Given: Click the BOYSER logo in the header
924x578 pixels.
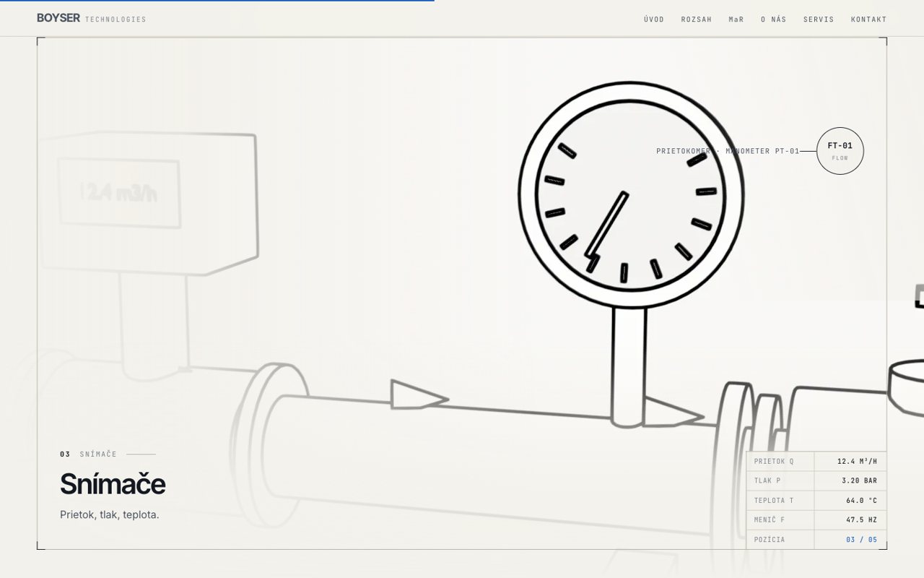Looking at the screenshot, I should point(58,18).
